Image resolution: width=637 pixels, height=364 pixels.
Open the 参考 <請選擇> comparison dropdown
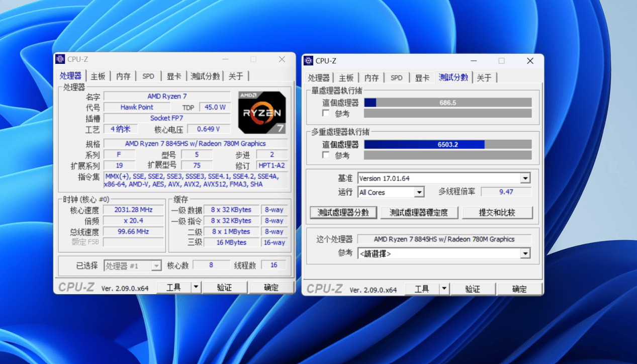(x=525, y=253)
